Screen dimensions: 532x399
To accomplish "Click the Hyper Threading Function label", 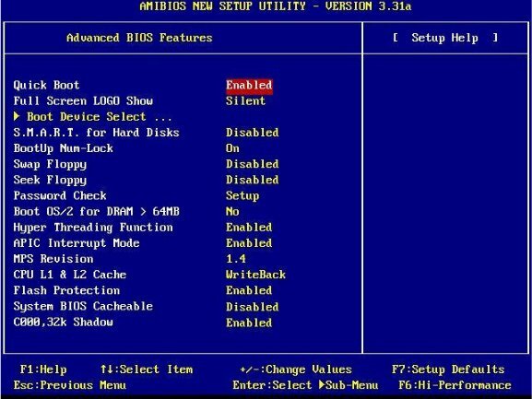I will pos(93,227).
